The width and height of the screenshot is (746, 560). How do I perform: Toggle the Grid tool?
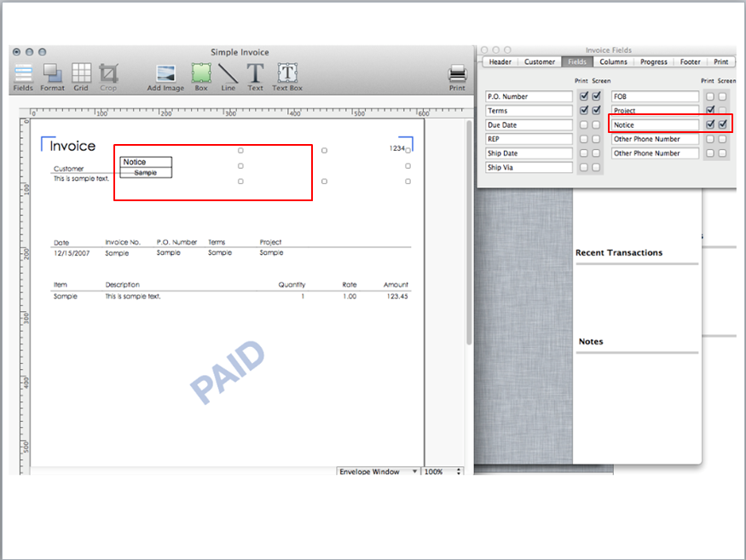tap(81, 78)
